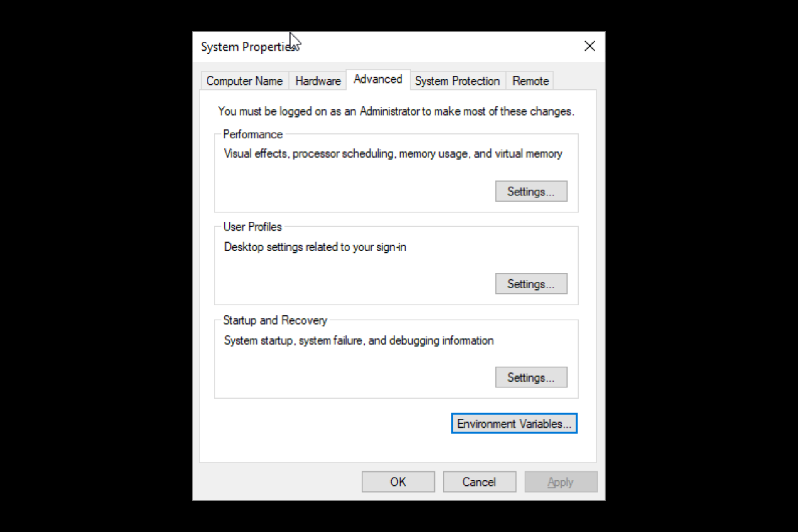Click the Advanced tab
This screenshot has height=532, width=798.
click(x=377, y=81)
